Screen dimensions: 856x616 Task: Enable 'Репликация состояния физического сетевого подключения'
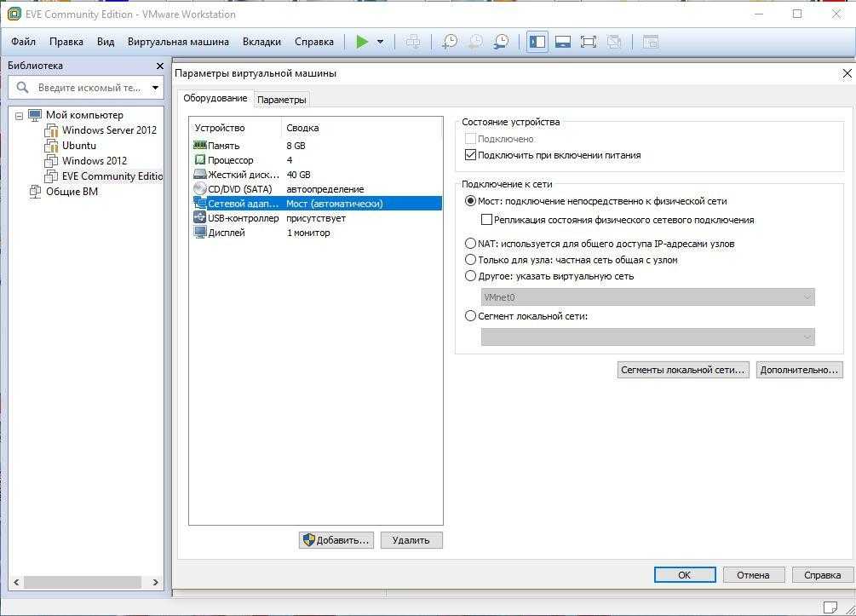pyautogui.click(x=487, y=220)
